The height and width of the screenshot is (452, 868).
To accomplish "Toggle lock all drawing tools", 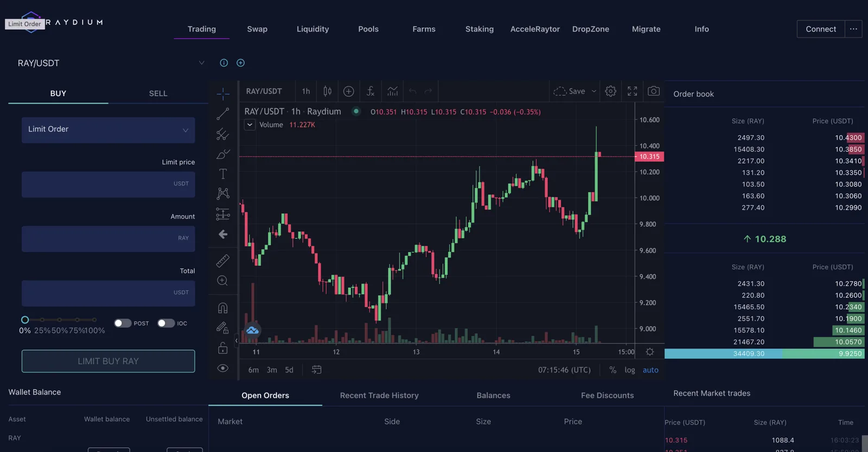I will point(222,348).
